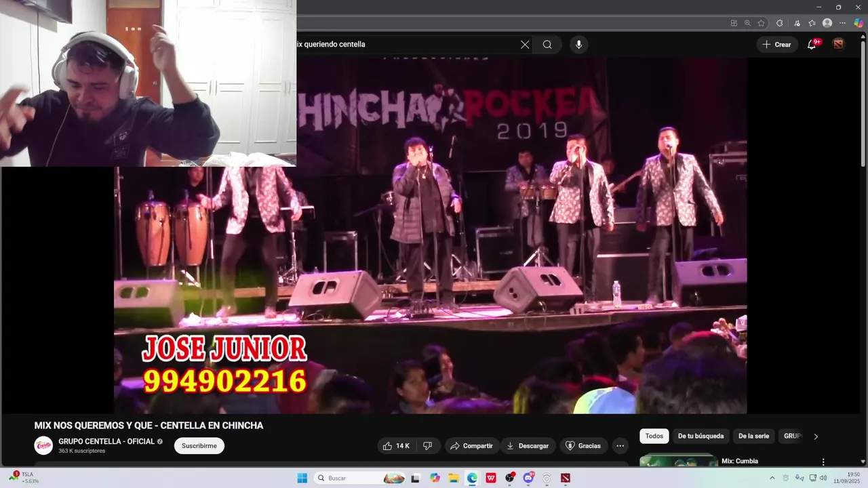Image resolution: width=868 pixels, height=488 pixels.
Task: Show more filter chips with right arrow
Action: (816, 436)
